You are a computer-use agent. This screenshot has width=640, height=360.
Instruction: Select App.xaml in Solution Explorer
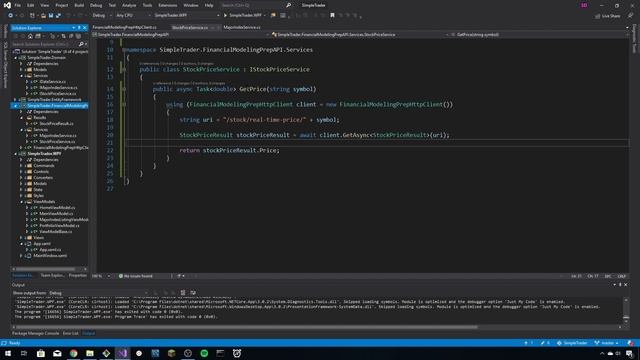[x=42, y=244]
